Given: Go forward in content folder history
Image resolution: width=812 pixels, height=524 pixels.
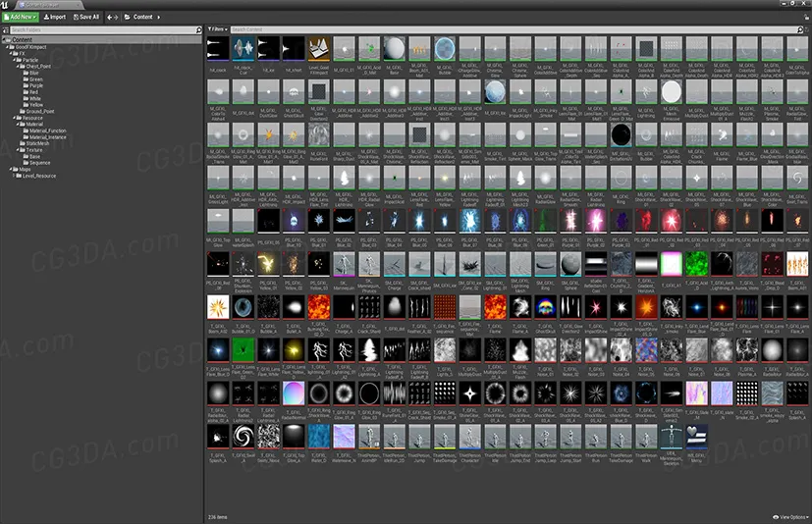Looking at the screenshot, I should click(x=116, y=17).
